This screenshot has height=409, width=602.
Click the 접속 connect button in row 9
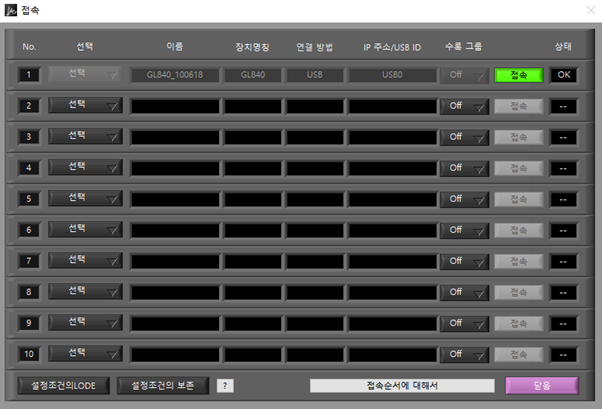point(519,324)
